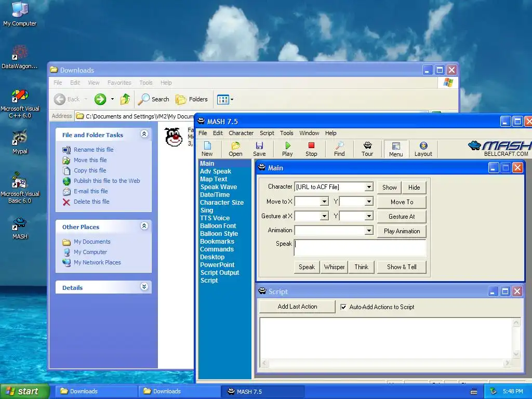
Task: Click the Move To button
Action: 402,202
